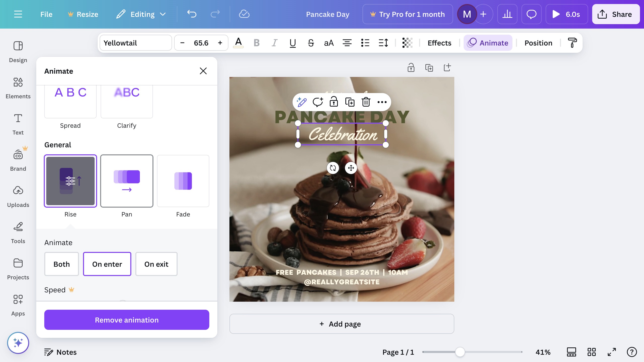Increase font size with plus
Image resolution: width=644 pixels, height=362 pixels.
[x=220, y=43]
